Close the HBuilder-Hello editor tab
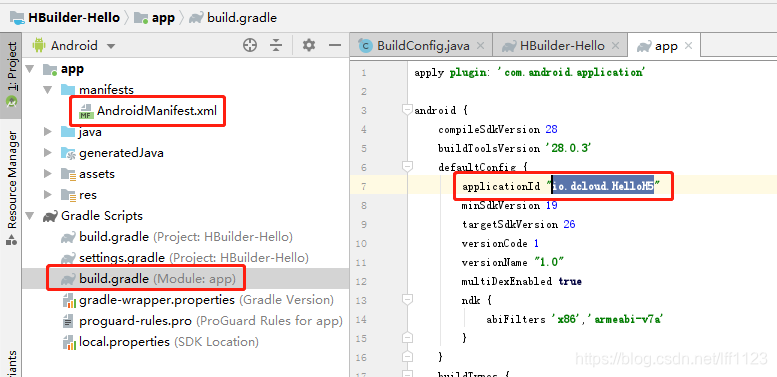The image size is (777, 377). click(x=615, y=46)
